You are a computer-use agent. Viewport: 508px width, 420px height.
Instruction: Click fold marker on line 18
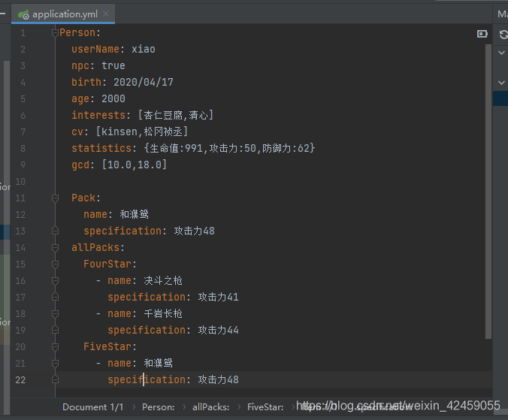click(55, 313)
